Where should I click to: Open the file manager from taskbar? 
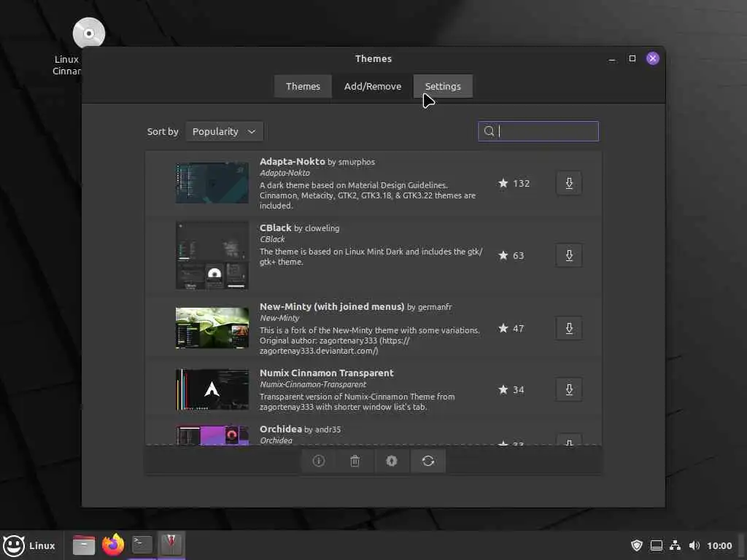tap(83, 545)
